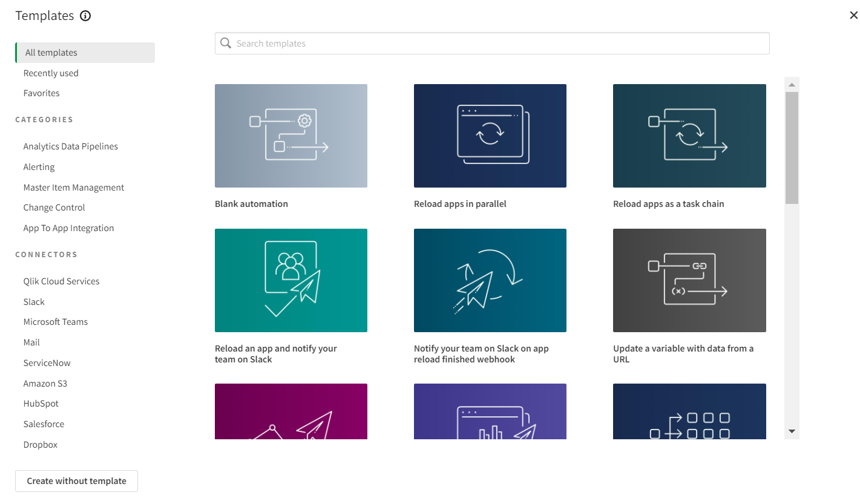Open Reload an app and notify Slack thumbnail
Image resolution: width=860 pixels, height=504 pixels.
point(290,280)
